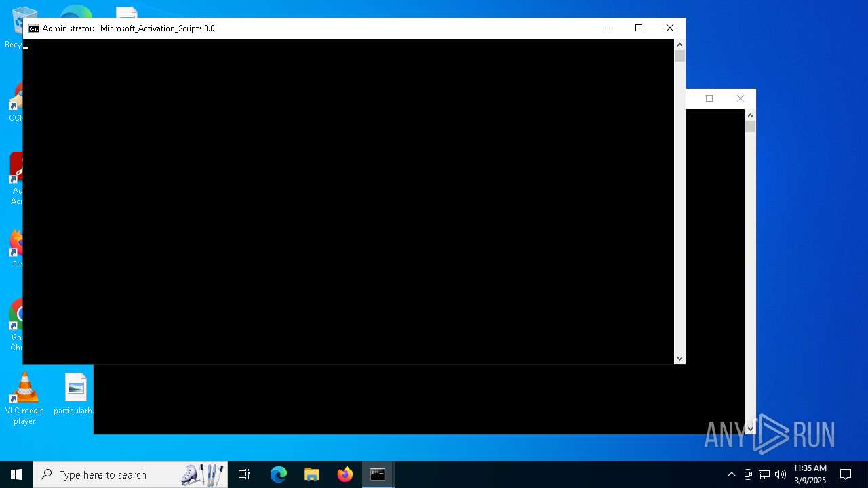Select the CCleaner desktop shortcut
Image resolution: width=868 pixels, height=488 pixels.
[15, 102]
